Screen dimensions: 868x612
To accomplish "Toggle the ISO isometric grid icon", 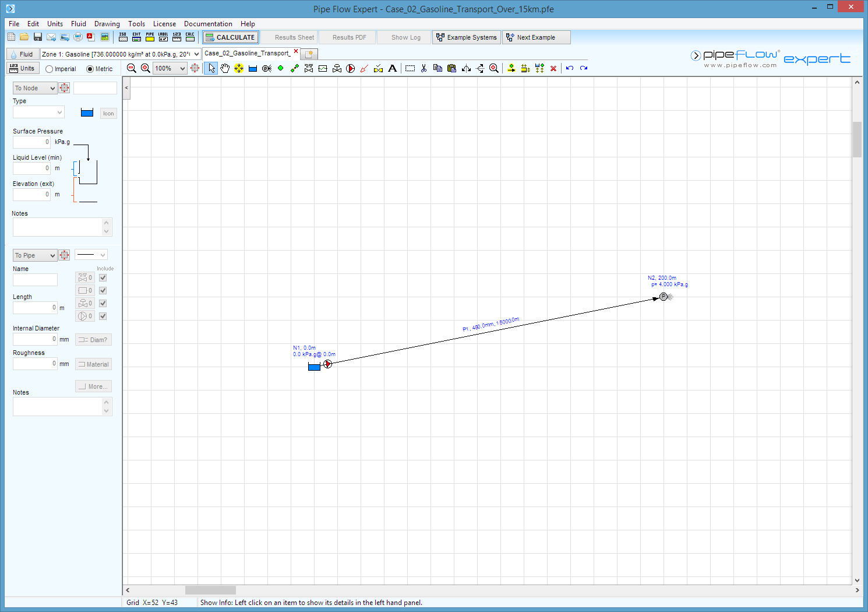I will (123, 37).
